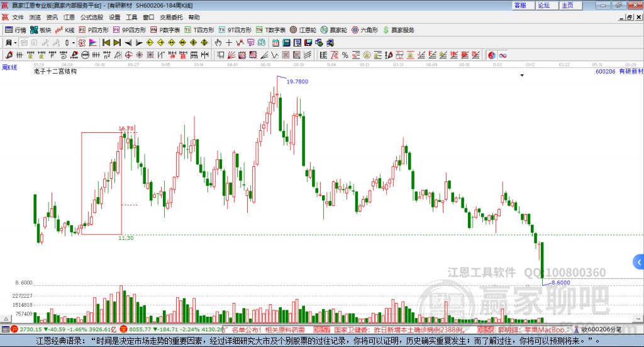Screen dimensions: 644x347
Task: Open the 六角形 hexagon tool
Action: (365, 30)
